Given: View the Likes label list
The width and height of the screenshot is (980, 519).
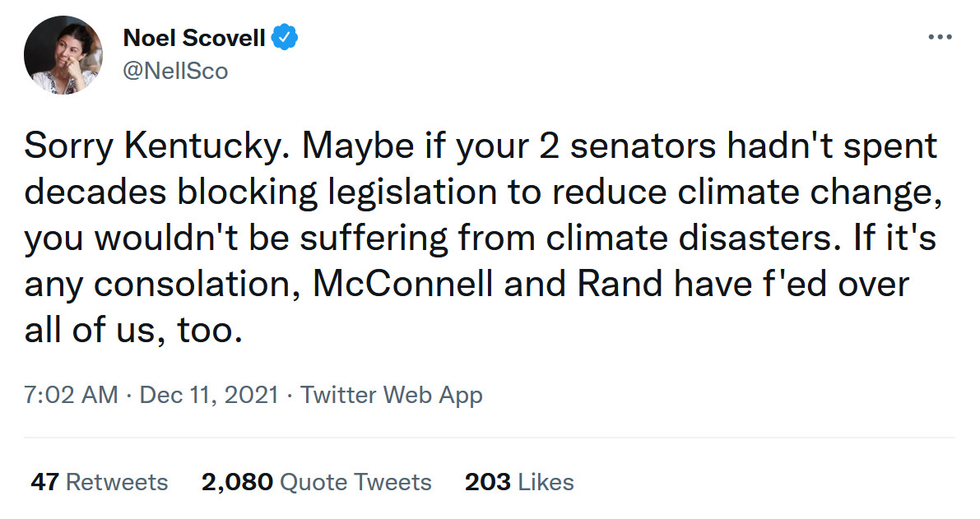Looking at the screenshot, I should click(546, 482).
